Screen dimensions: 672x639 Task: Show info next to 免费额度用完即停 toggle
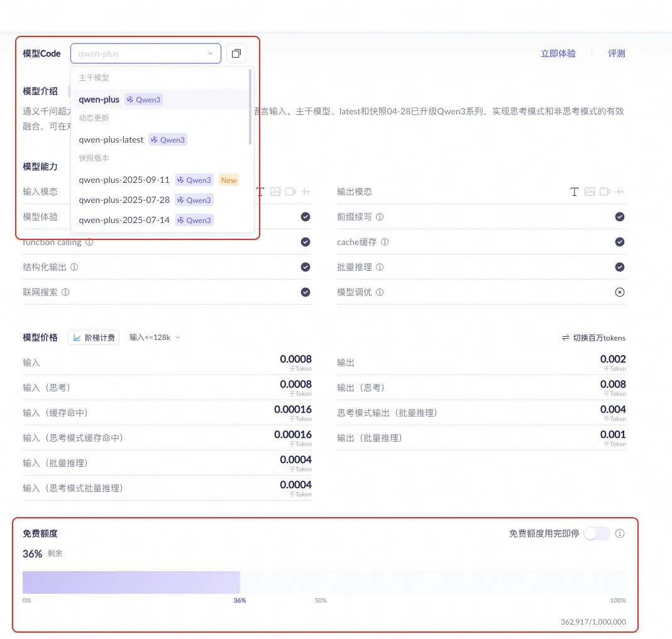[x=620, y=533]
